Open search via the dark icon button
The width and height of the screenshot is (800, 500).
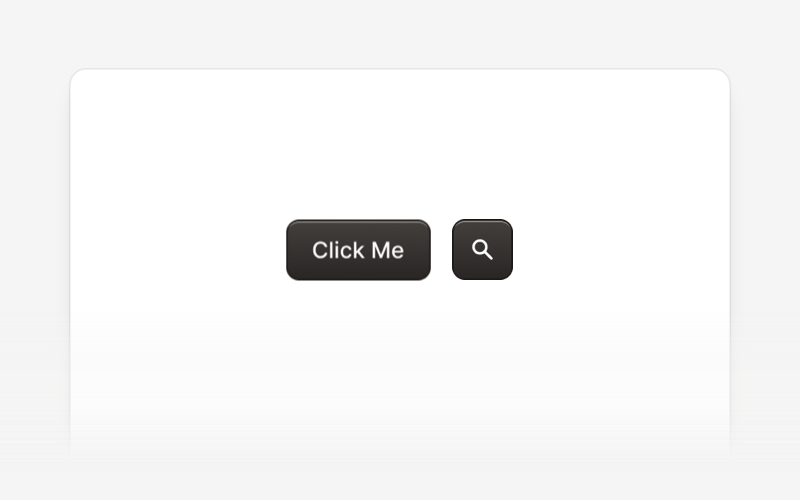pyautogui.click(x=482, y=249)
